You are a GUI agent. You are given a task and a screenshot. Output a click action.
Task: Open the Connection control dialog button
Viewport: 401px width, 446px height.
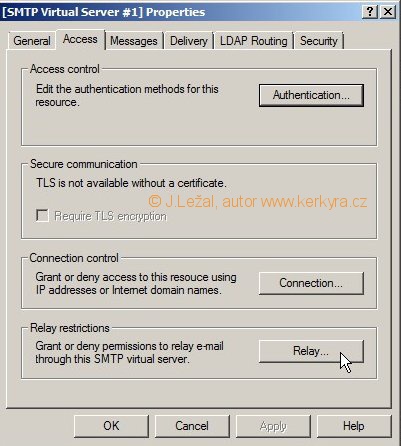click(x=311, y=283)
